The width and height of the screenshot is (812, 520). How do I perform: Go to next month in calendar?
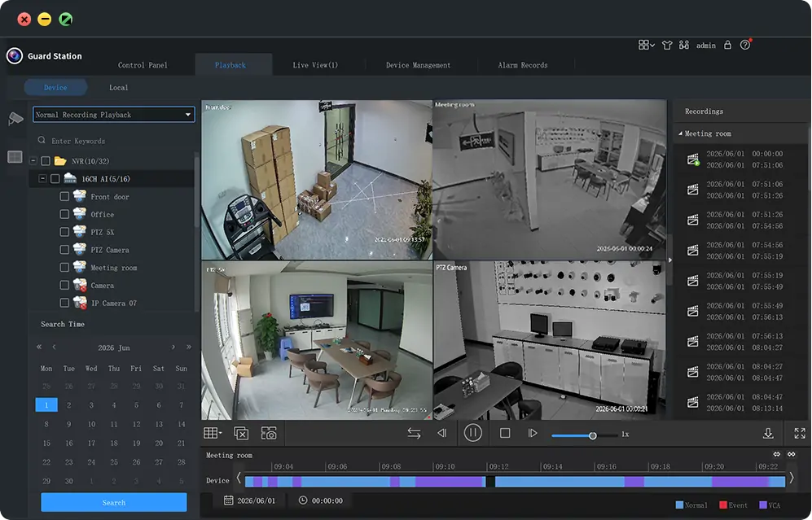pos(173,347)
